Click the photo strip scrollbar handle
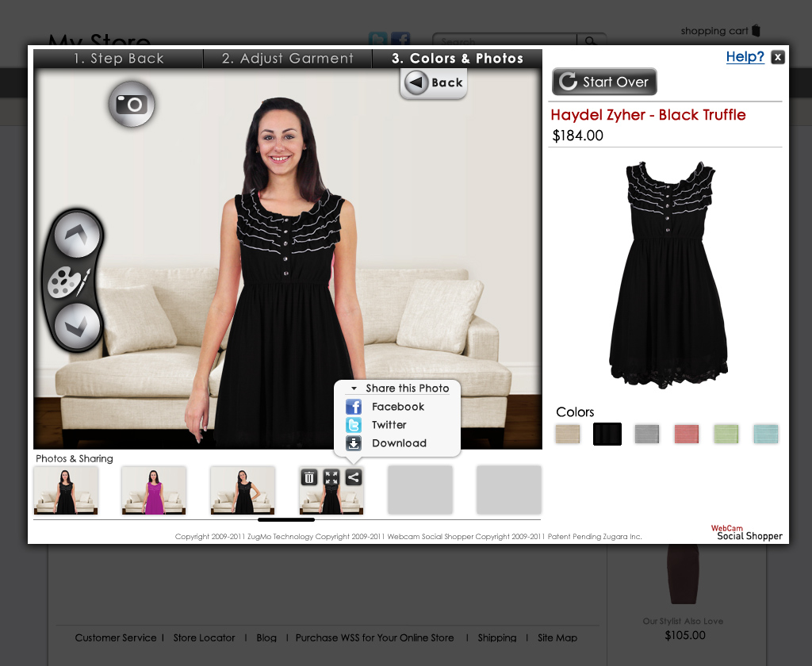This screenshot has height=666, width=812. click(x=285, y=519)
